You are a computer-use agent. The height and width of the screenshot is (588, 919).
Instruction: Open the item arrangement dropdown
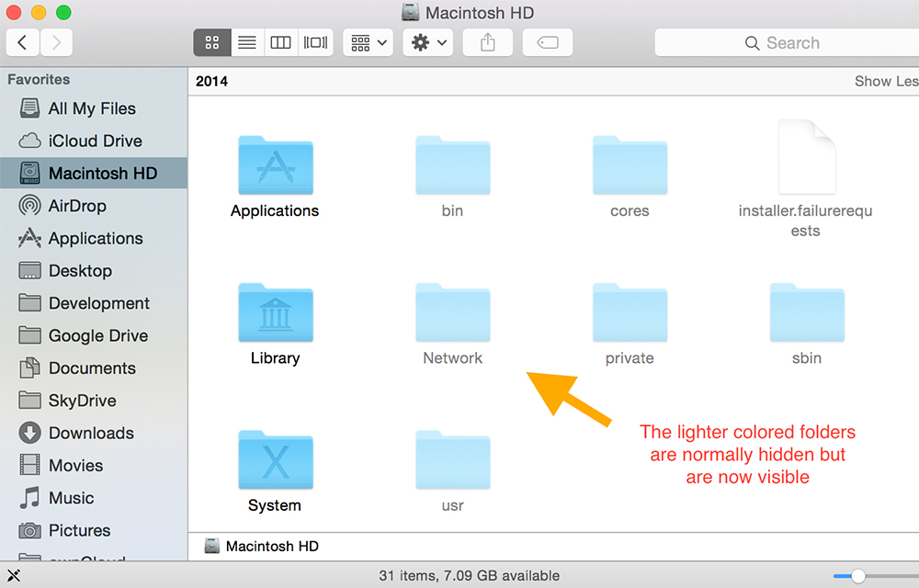[x=367, y=42]
